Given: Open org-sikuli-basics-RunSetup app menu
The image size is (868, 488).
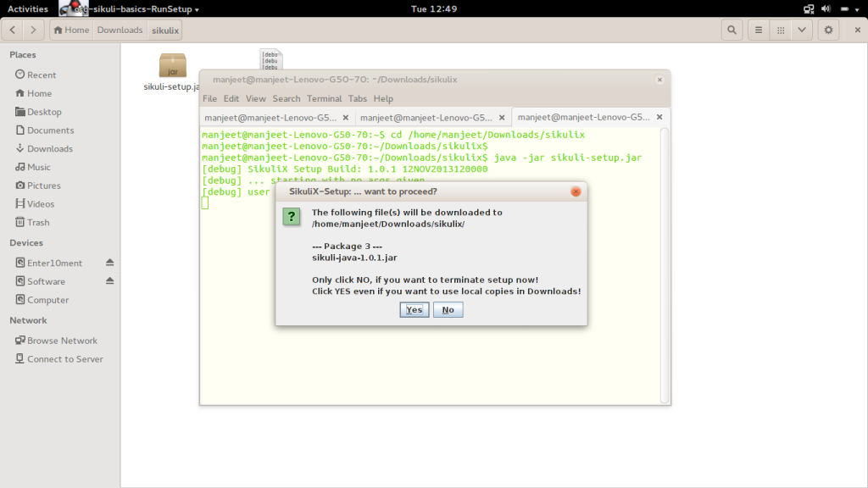Looking at the screenshot, I should click(131, 8).
